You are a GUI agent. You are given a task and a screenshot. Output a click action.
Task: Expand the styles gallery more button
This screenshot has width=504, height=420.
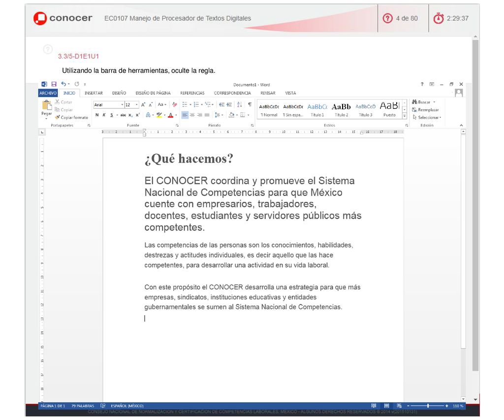click(405, 116)
